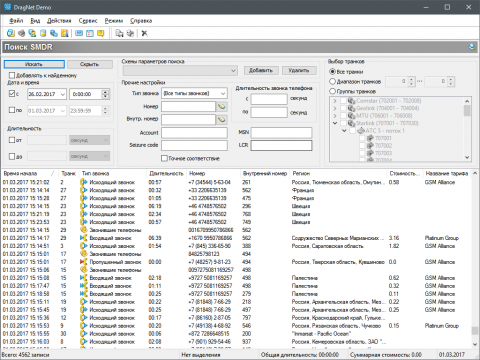Image resolution: width=480 pixels, height=360 pixels.
Task: Open the Действия menu
Action: (x=59, y=21)
